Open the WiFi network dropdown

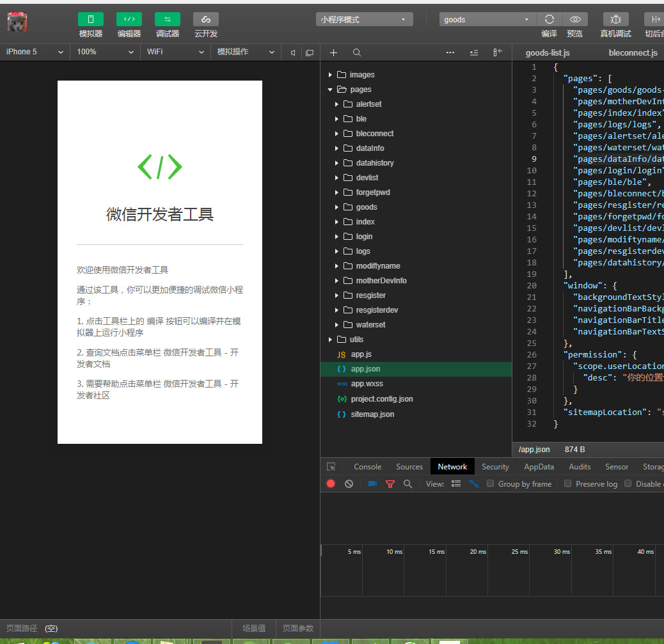pyautogui.click(x=175, y=52)
